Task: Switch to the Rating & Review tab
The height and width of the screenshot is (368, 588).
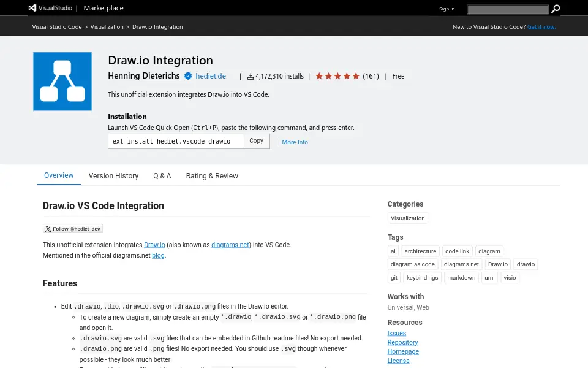Action: [x=212, y=176]
